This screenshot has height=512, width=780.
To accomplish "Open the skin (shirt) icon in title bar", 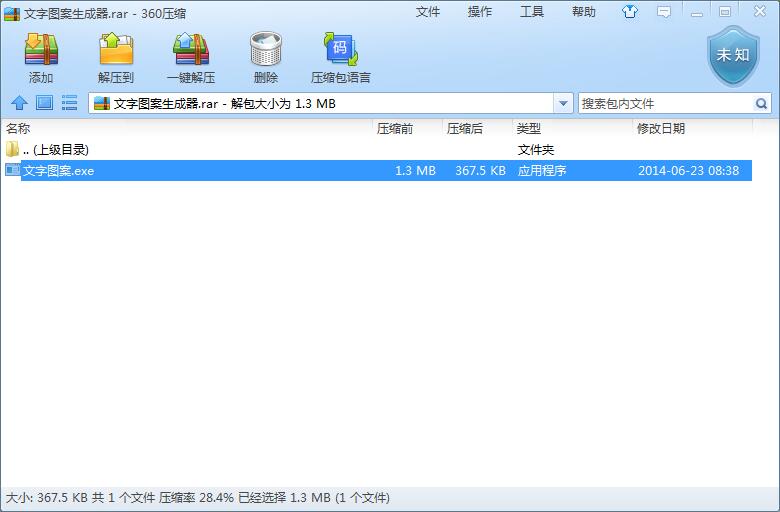I will pyautogui.click(x=630, y=11).
